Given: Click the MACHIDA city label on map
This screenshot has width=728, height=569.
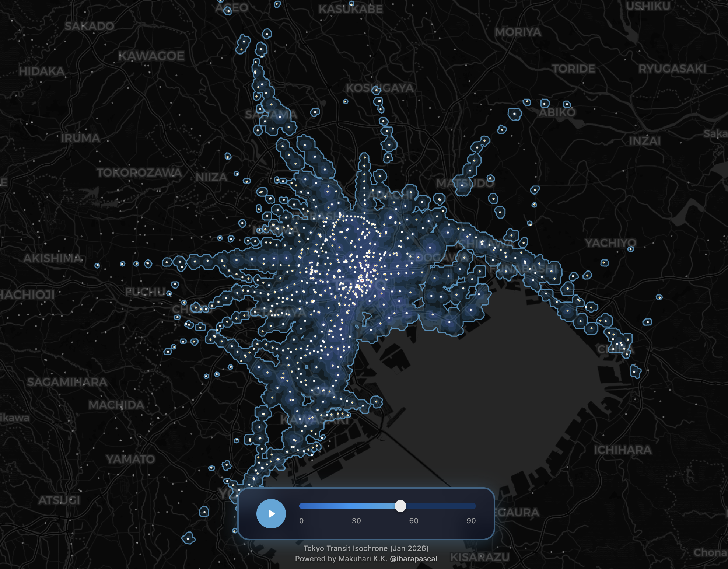Looking at the screenshot, I should (116, 405).
